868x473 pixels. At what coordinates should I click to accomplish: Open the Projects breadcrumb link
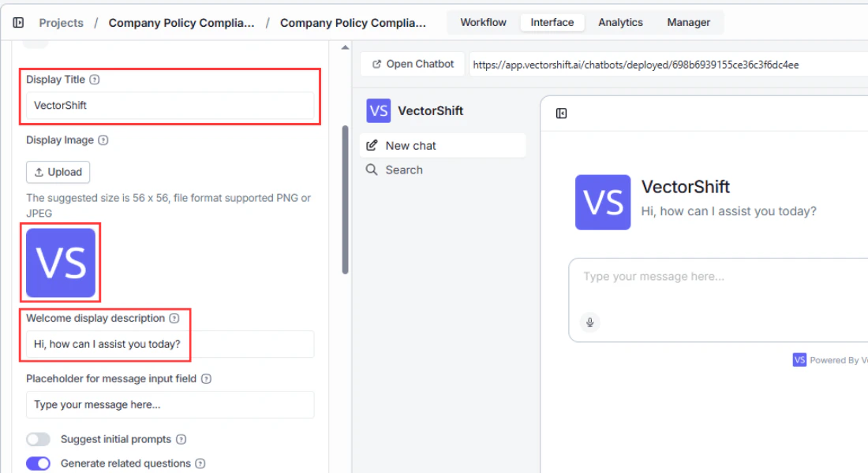pos(61,23)
